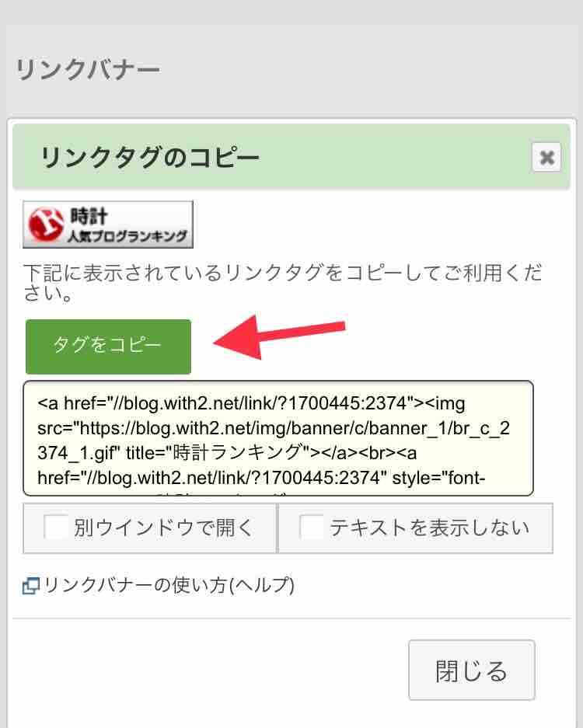Viewport: 583px width, 728px height.
Task: Click the red B logo in the banner
Action: [46, 225]
